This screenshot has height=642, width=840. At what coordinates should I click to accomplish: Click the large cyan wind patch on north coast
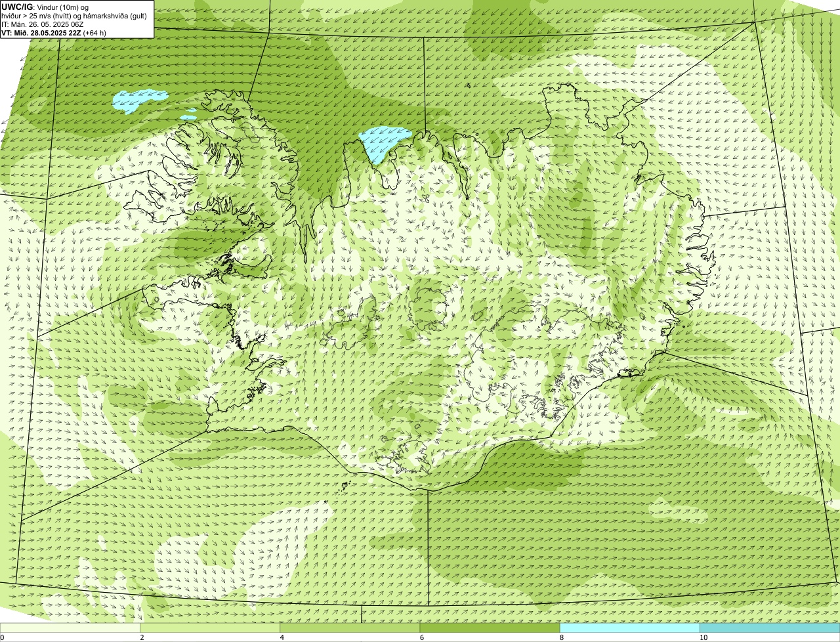tap(383, 143)
